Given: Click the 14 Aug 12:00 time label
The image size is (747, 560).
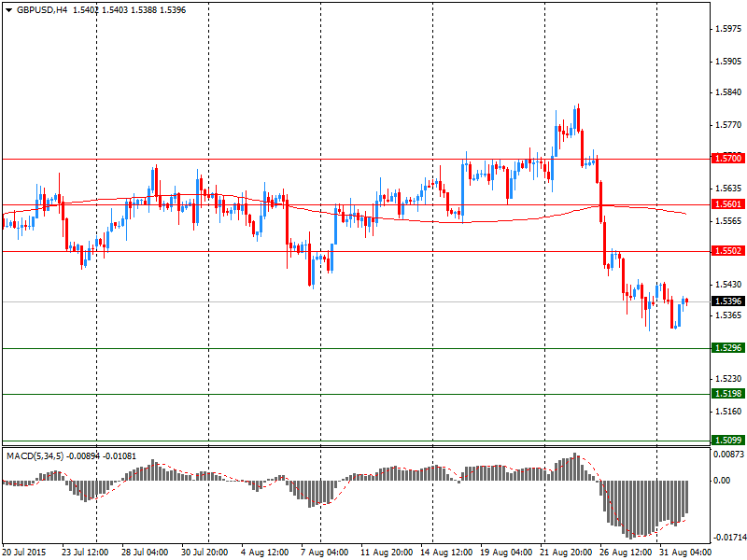Looking at the screenshot, I should click(x=446, y=553).
